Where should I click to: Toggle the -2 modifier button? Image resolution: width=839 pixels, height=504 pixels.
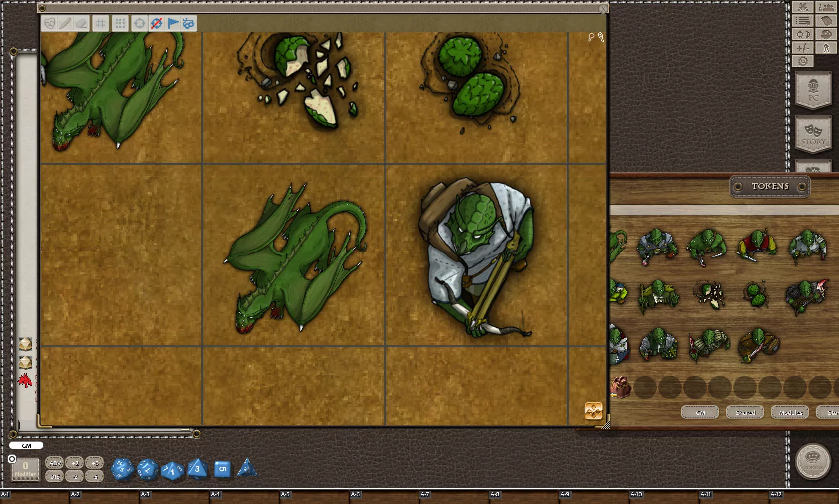point(75,476)
